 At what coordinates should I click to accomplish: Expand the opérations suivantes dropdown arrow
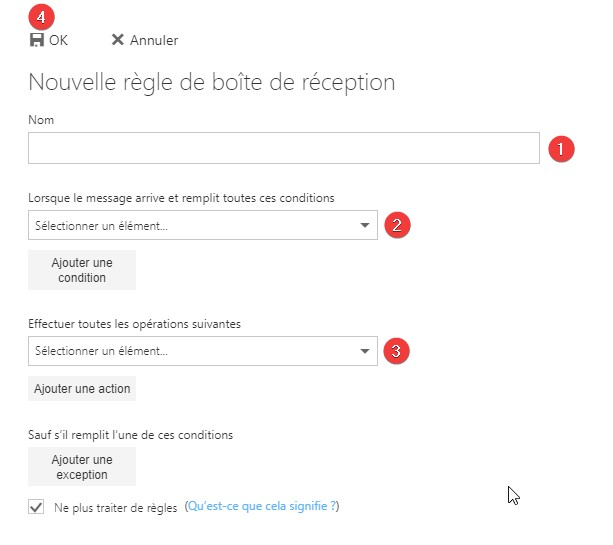pos(364,351)
